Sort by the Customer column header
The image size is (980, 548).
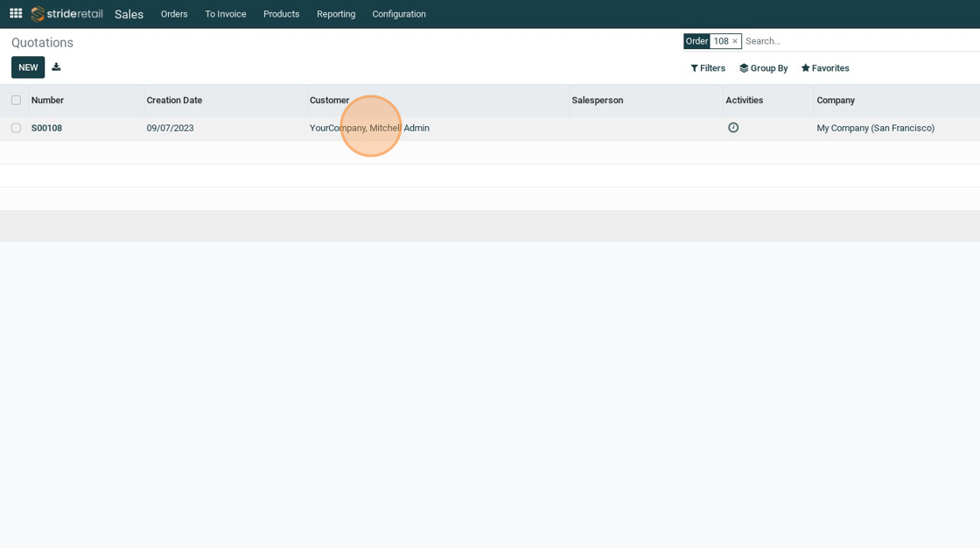(329, 100)
